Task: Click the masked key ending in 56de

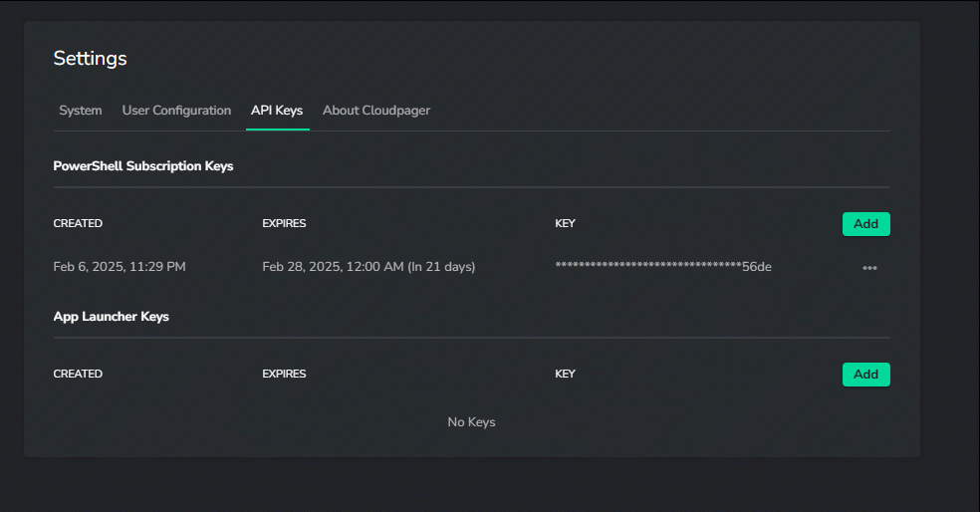Action: [663, 267]
